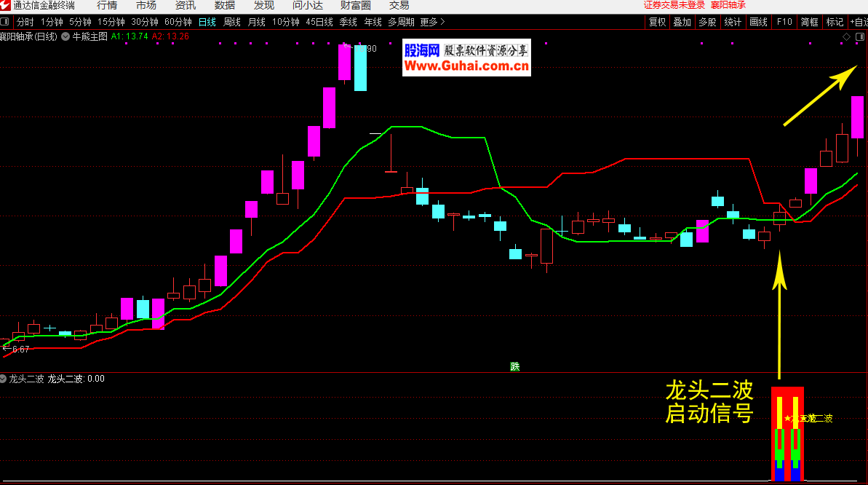This screenshot has width=868, height=485.
Task: Click the diamond icon at chart top-right
Action: coord(847,36)
